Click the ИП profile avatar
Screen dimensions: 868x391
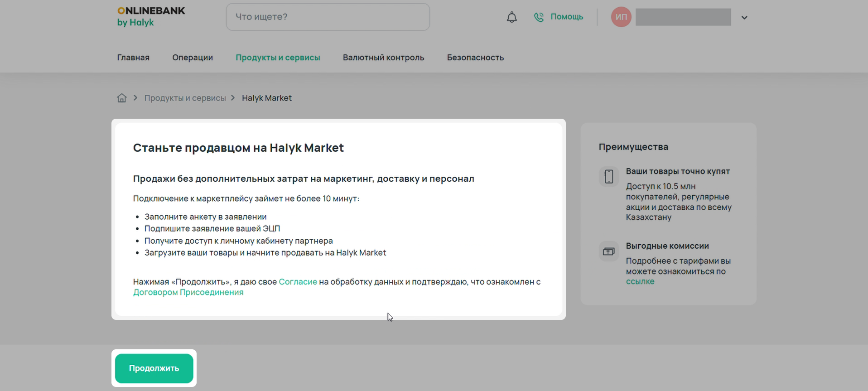tap(621, 17)
